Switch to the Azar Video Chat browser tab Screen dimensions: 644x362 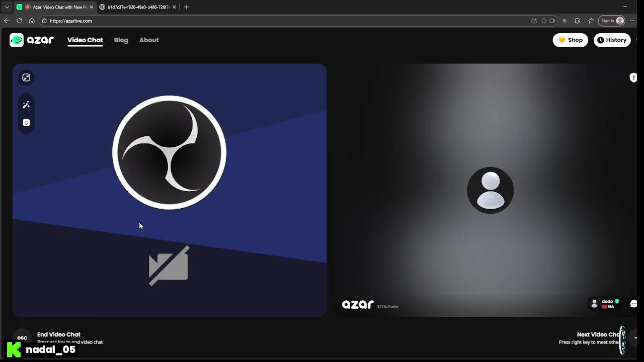[55, 7]
